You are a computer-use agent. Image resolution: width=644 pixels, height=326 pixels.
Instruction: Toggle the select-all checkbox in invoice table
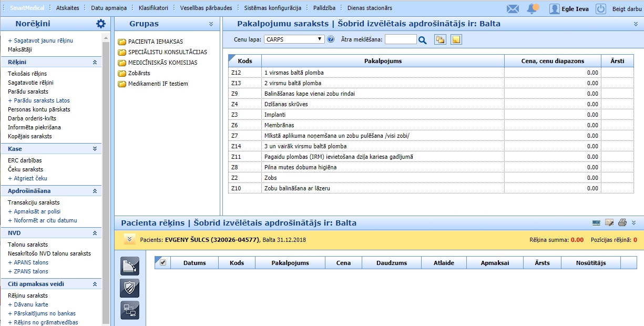(x=163, y=262)
